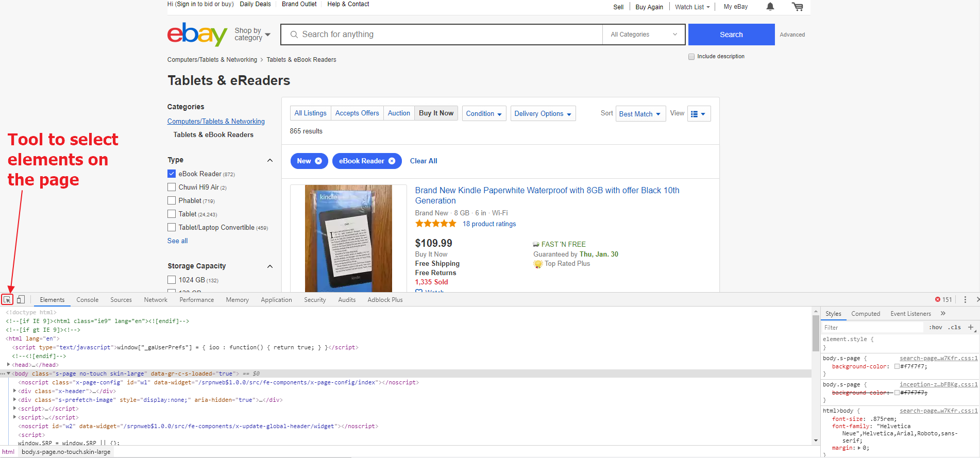Click the struck-through #f7f7f7 color swatch
980x458 pixels.
[897, 393]
